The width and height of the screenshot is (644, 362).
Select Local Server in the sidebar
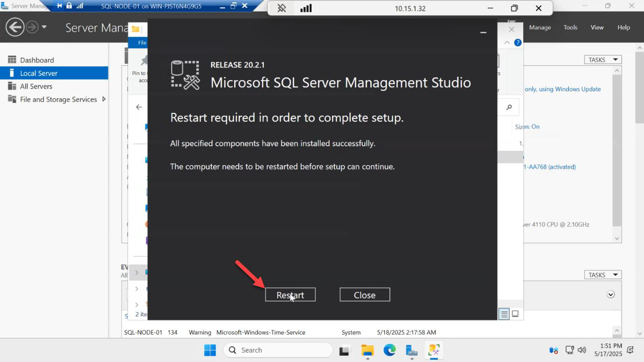[54, 73]
